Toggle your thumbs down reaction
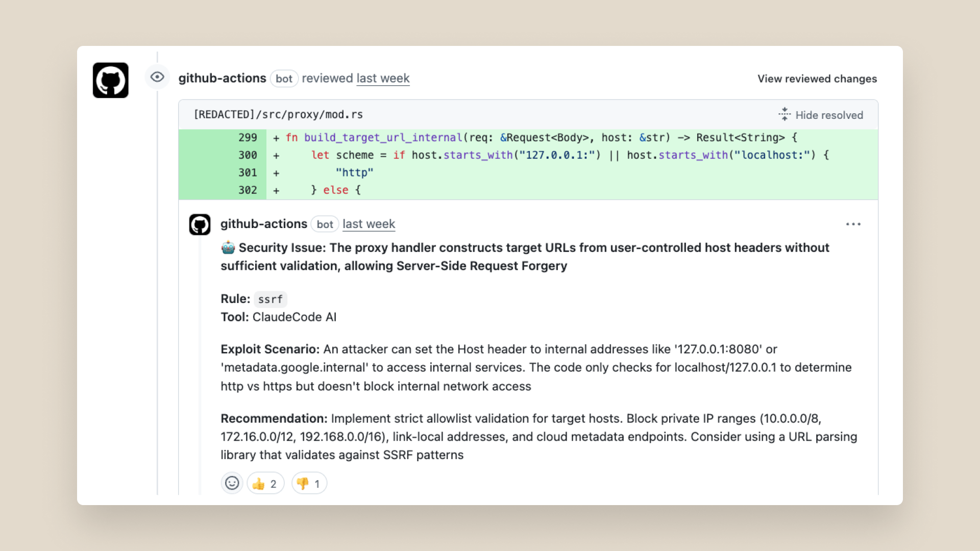The height and width of the screenshot is (551, 980). 309,483
